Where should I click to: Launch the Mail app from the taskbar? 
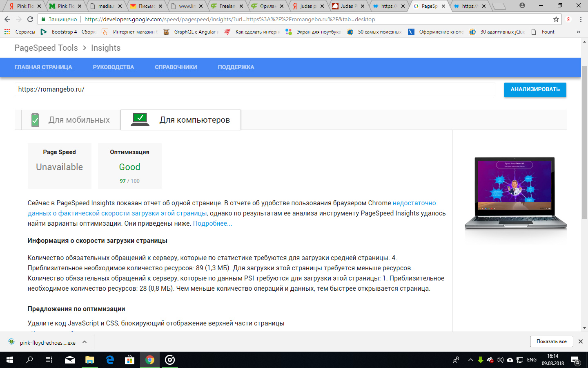[x=70, y=360]
